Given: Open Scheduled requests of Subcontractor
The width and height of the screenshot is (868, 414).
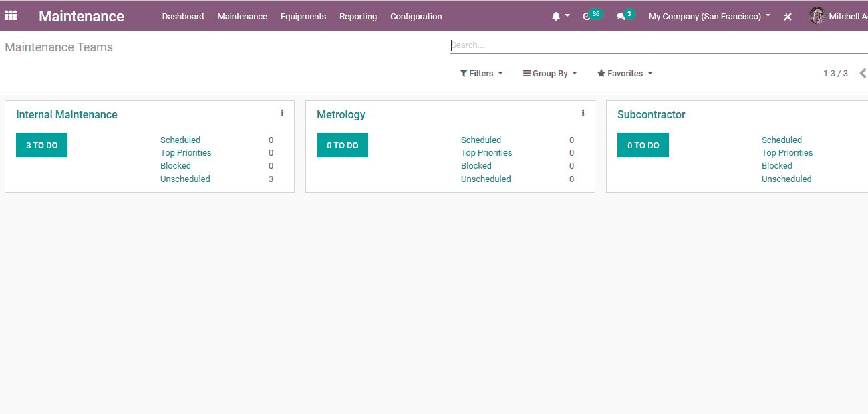Looking at the screenshot, I should pos(782,140).
